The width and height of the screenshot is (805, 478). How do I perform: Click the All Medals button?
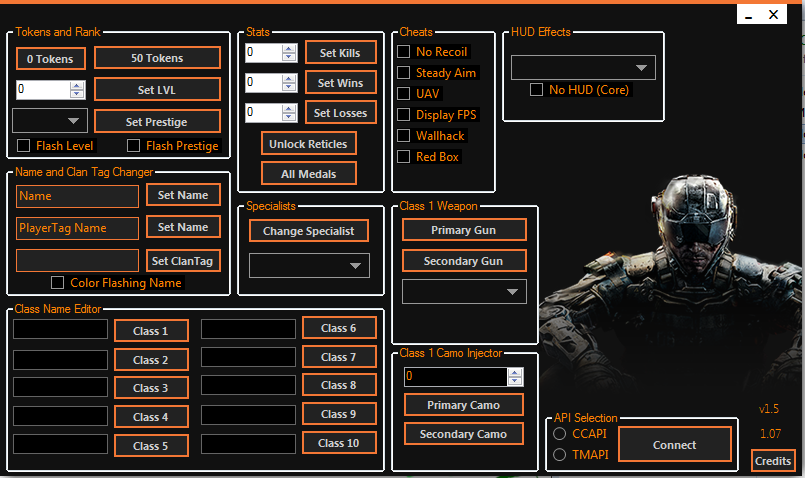coord(309,174)
